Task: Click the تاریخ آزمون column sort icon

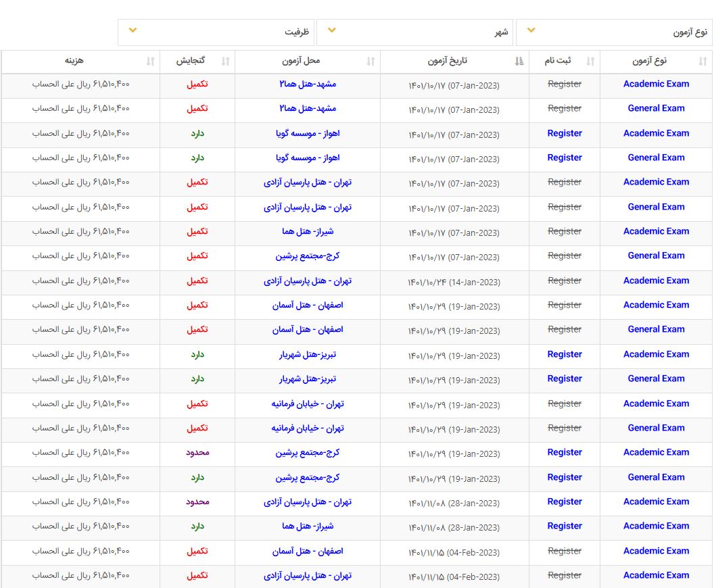Action: coord(519,62)
